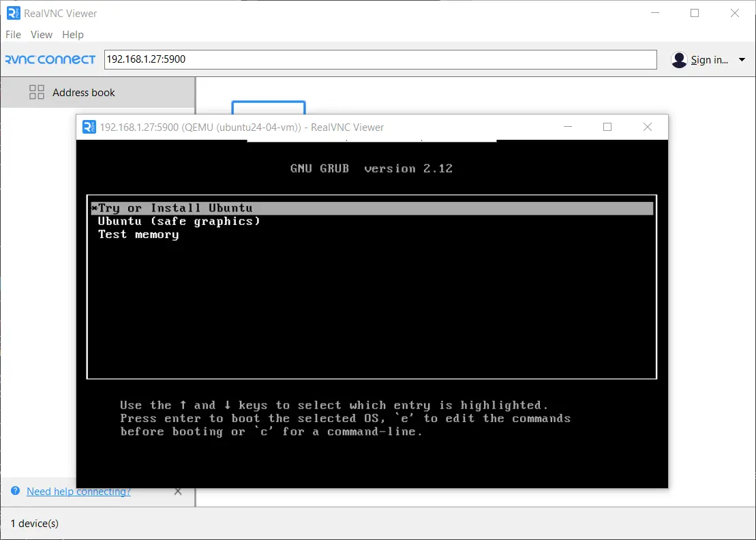This screenshot has width=756, height=540.
Task: Click the 1 device(s) status text
Action: point(35,523)
